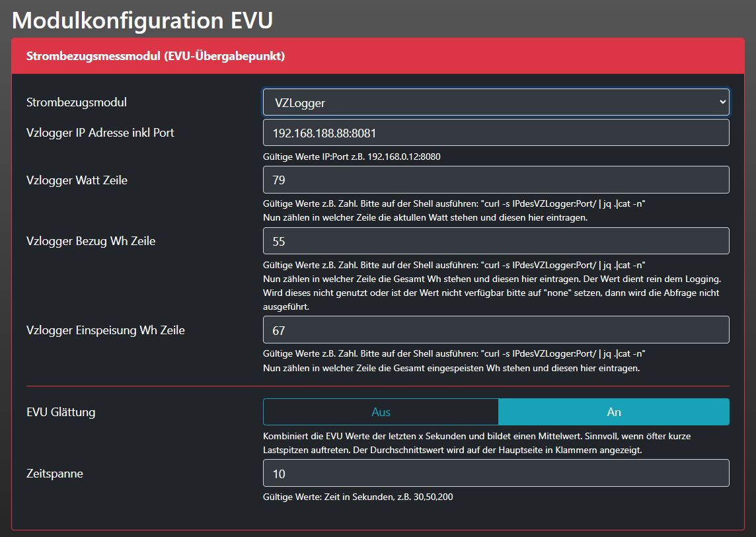The width and height of the screenshot is (756, 537).
Task: Click the dropdown chevron arrow beside VZLogger
Action: [x=722, y=102]
